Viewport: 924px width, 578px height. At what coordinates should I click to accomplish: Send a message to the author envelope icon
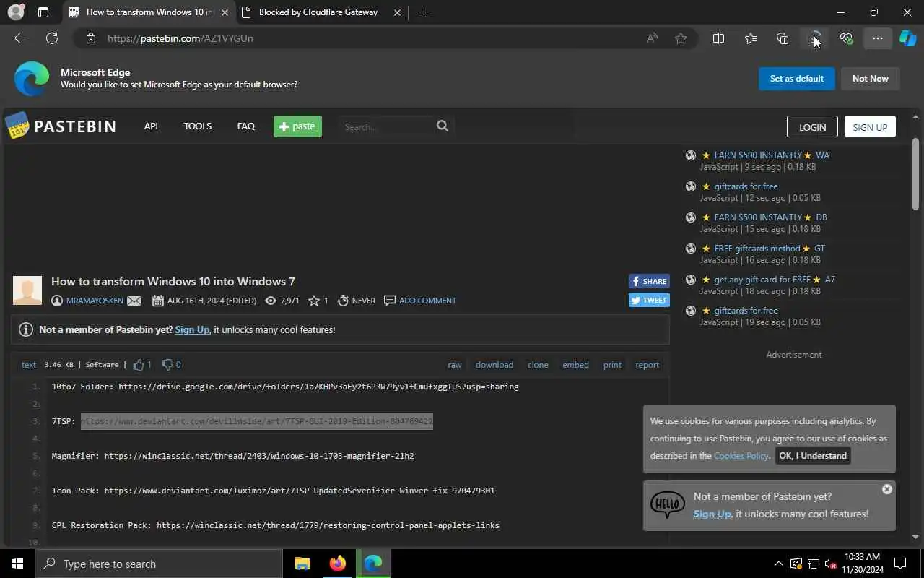tap(134, 301)
